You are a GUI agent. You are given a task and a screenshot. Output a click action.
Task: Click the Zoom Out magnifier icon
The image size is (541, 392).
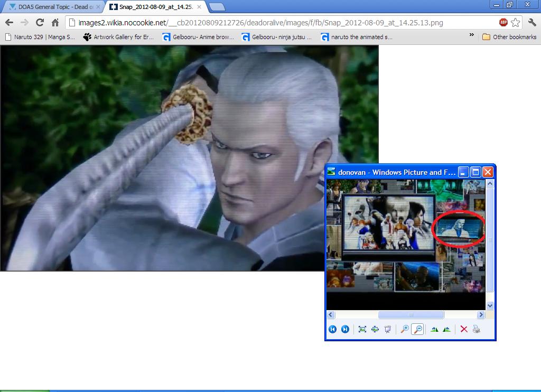417,329
